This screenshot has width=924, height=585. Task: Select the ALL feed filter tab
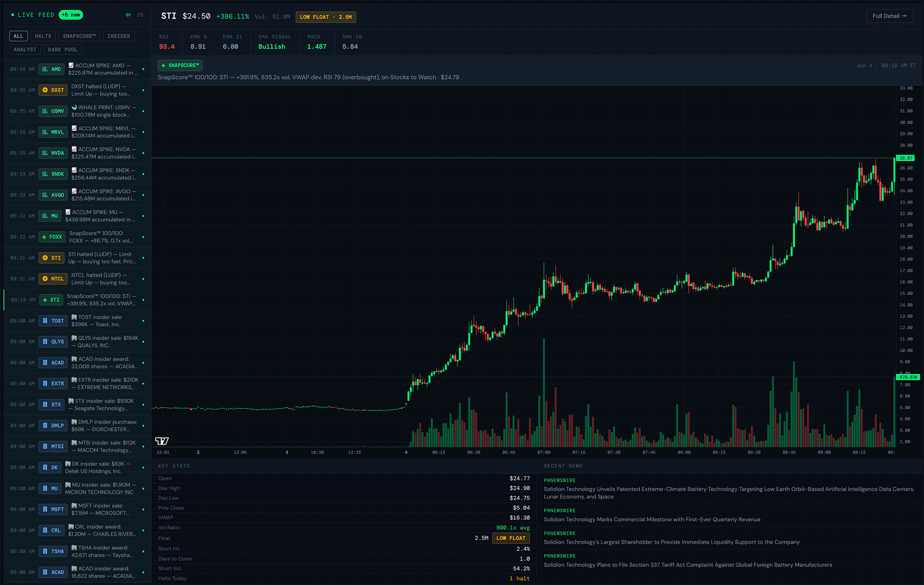point(18,36)
